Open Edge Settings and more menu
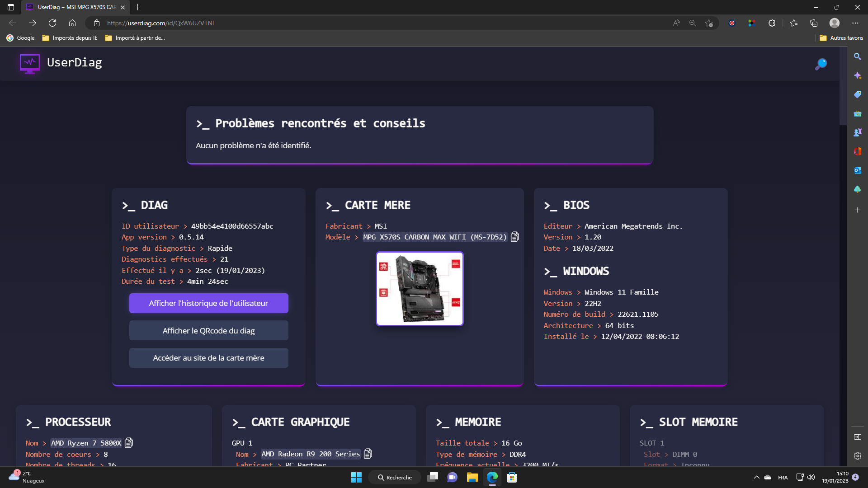 855,23
